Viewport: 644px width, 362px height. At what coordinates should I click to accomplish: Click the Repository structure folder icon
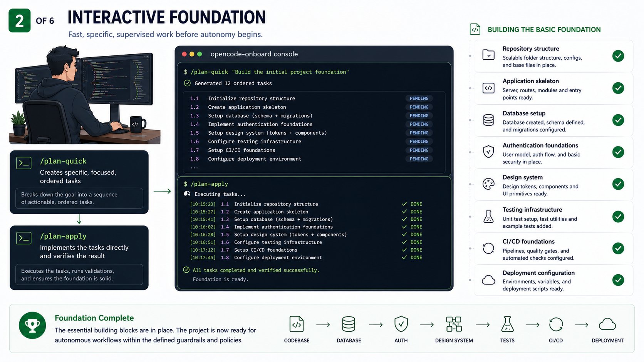tap(488, 55)
